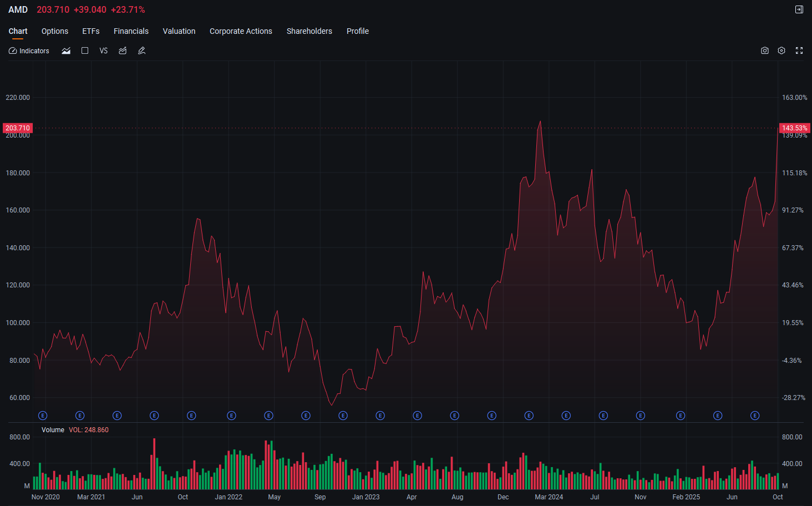Viewport: 812px width, 506px height.
Task: Click the Mar 2021 date label
Action: [x=91, y=497]
